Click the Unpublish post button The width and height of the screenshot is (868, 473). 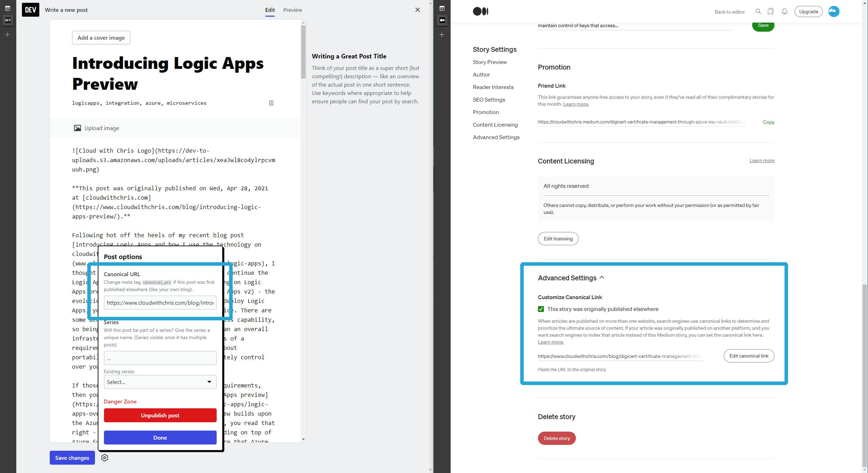pos(160,415)
